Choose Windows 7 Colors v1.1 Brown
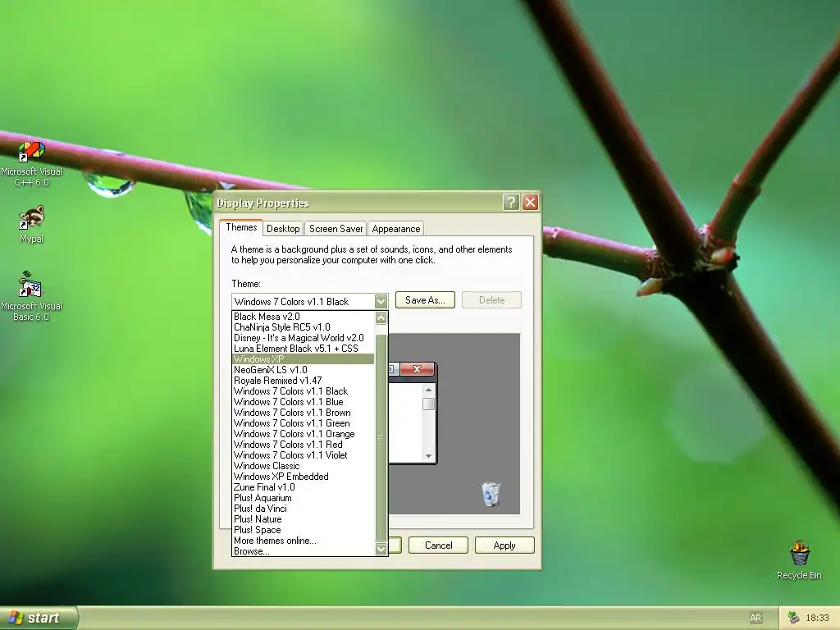This screenshot has width=840, height=630. click(304, 413)
